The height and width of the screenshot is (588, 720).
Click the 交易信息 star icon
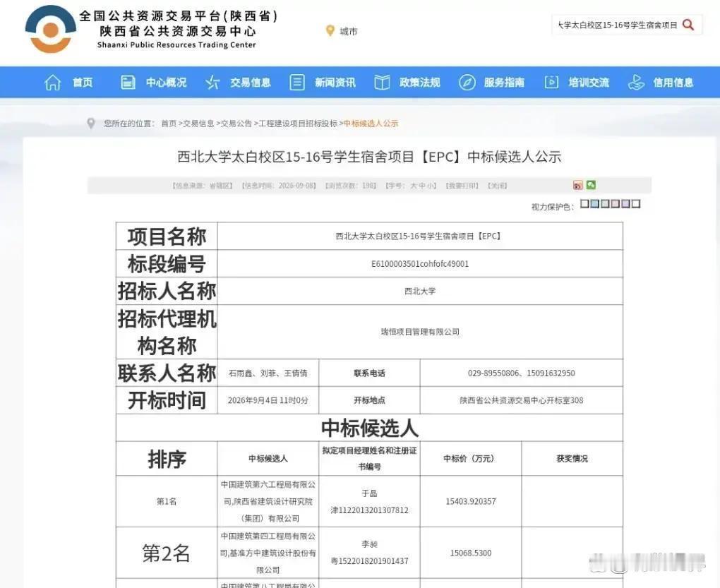(212, 83)
